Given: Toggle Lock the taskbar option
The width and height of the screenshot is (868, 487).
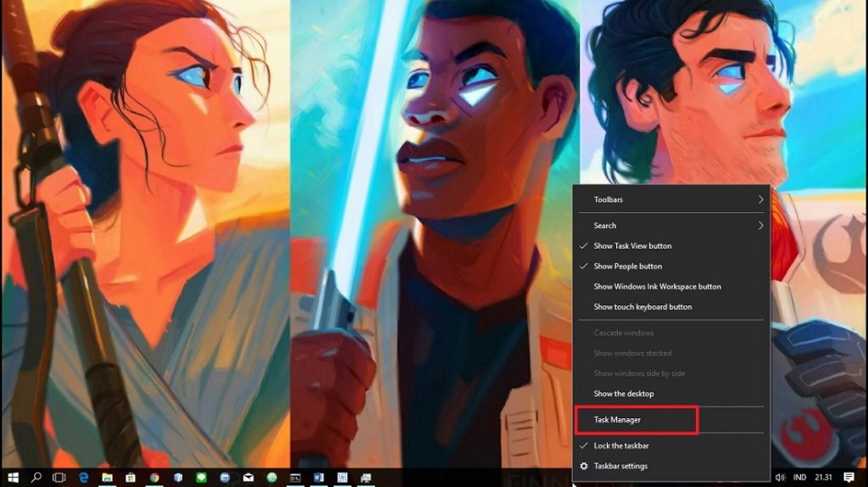Looking at the screenshot, I should coord(621,445).
